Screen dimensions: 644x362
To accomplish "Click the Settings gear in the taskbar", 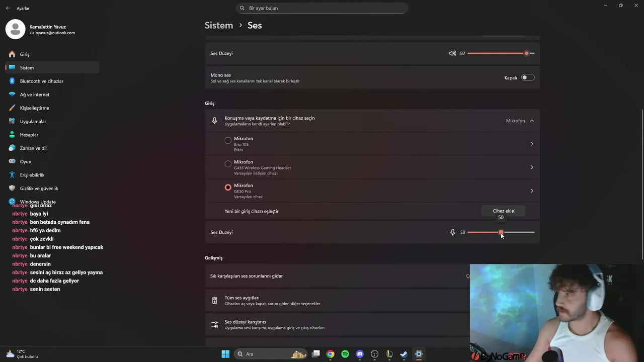I will click(x=419, y=354).
